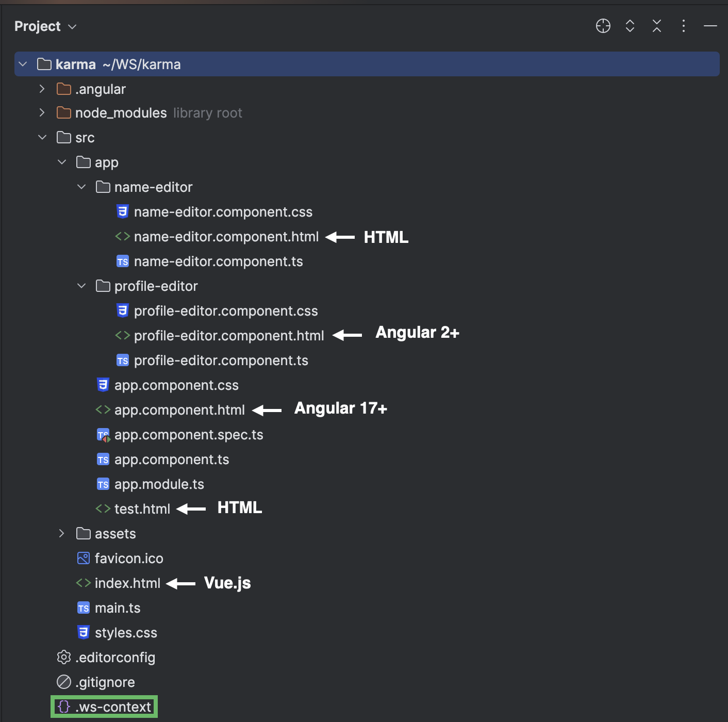The image size is (728, 722).
Task: Hide the Project tool window
Action: (x=709, y=26)
